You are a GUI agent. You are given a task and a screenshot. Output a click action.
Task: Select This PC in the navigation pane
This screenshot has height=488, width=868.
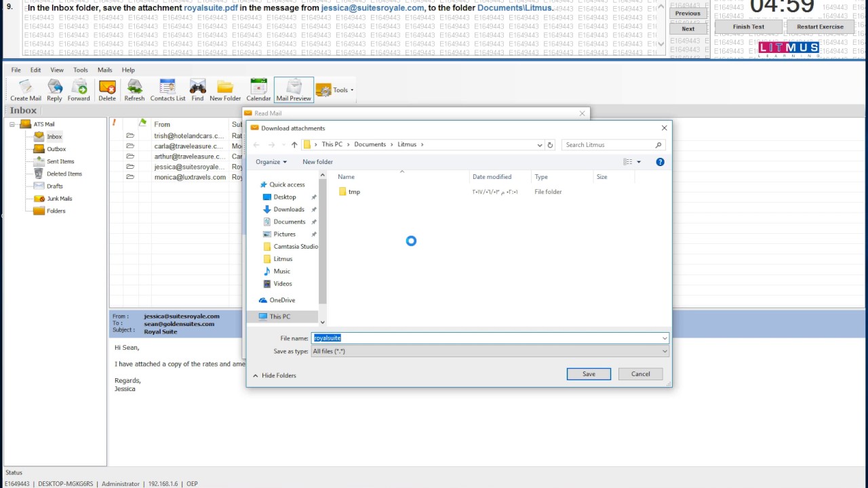279,317
